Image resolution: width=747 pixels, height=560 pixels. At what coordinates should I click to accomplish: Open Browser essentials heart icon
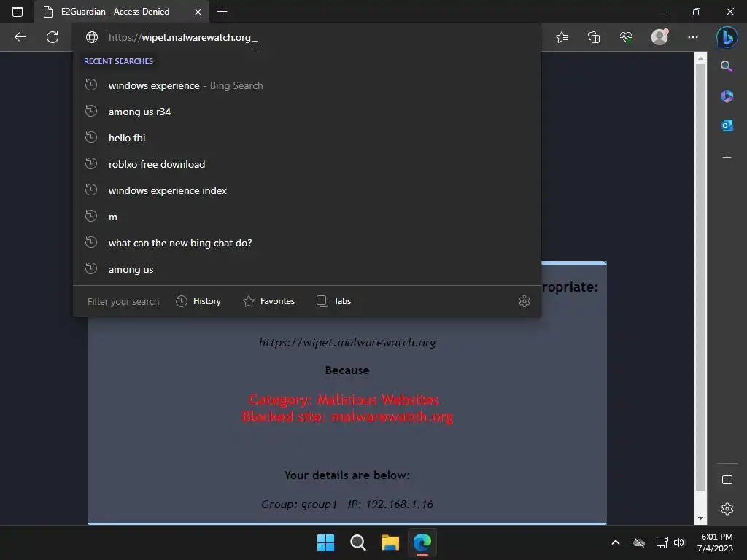[x=626, y=37]
